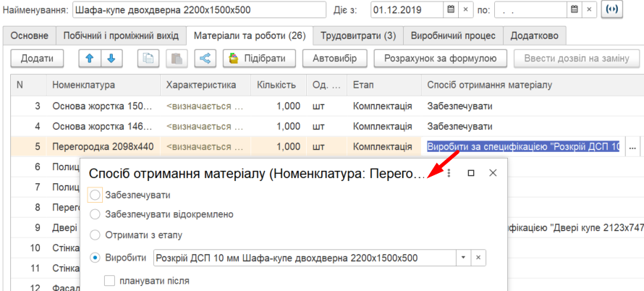Open the 'Виробничий процес' tab
Screen dimensions: 644x291
(453, 35)
